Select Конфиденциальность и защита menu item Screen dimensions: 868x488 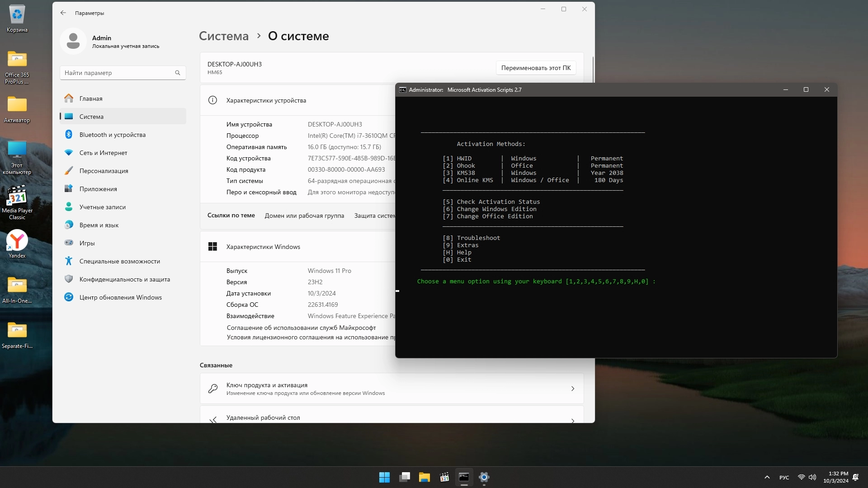(124, 279)
